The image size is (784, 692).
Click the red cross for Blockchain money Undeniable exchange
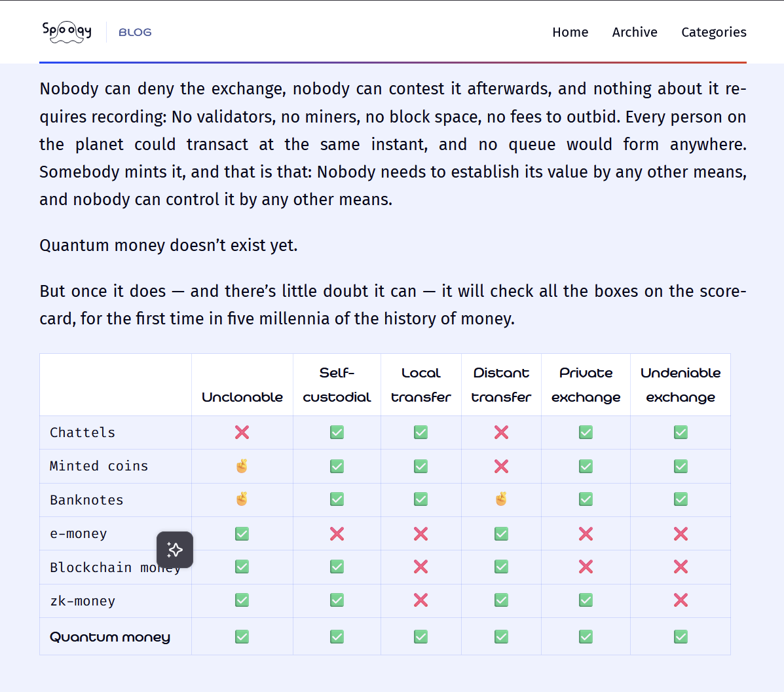[x=681, y=567]
